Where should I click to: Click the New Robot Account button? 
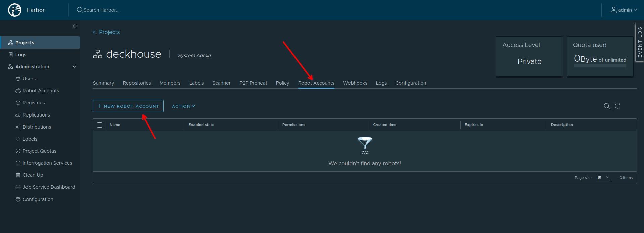point(128,106)
